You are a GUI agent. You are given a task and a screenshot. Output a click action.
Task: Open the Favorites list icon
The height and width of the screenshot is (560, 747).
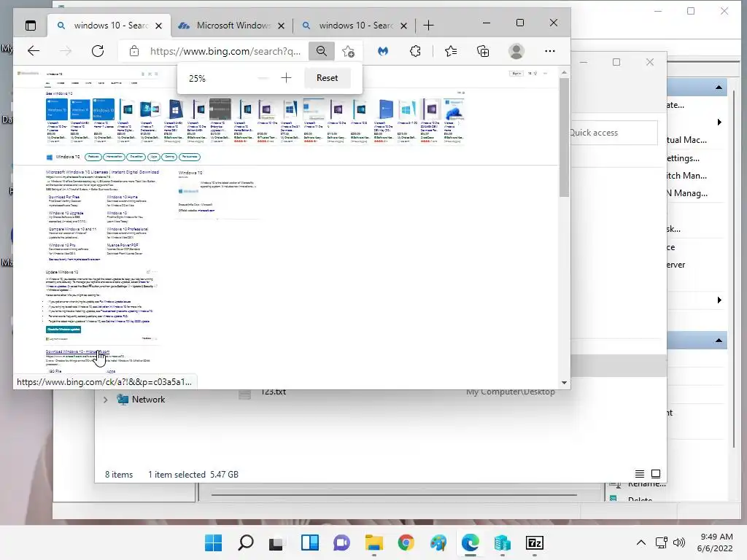(451, 51)
